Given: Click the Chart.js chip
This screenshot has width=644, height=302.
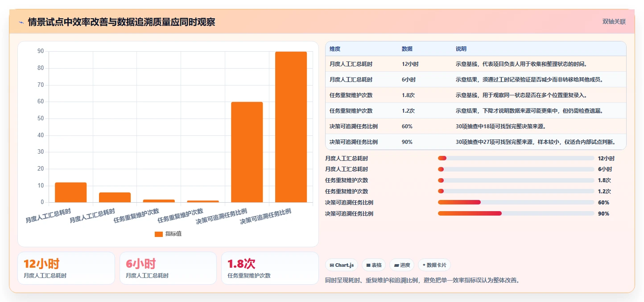Looking at the screenshot, I should [342, 265].
